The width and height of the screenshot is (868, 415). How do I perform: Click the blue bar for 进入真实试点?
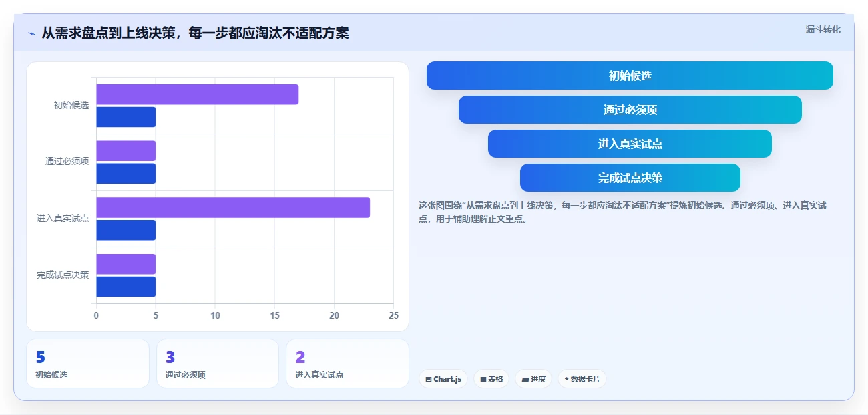point(126,230)
